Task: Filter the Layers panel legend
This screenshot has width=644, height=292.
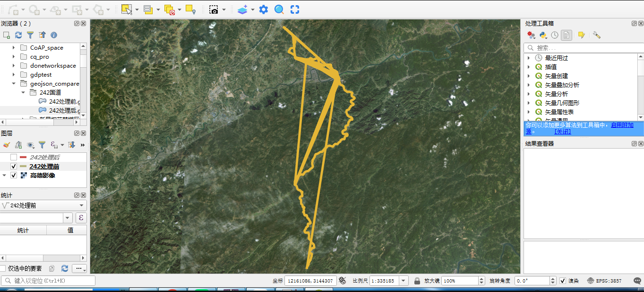Action: coord(42,145)
